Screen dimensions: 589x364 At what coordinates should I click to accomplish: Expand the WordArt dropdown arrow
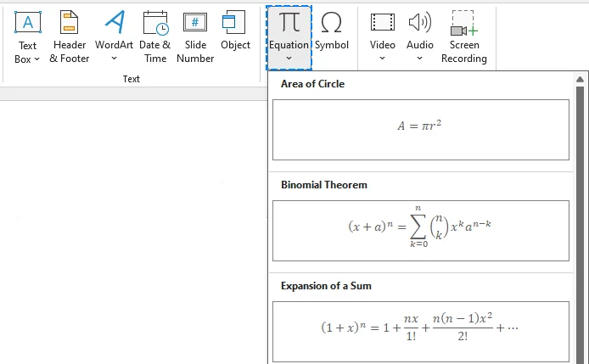[115, 59]
